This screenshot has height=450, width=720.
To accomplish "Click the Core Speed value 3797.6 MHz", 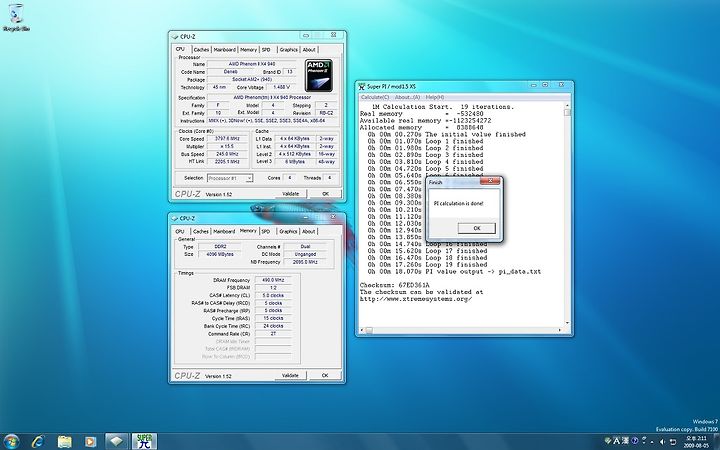I will [227, 139].
